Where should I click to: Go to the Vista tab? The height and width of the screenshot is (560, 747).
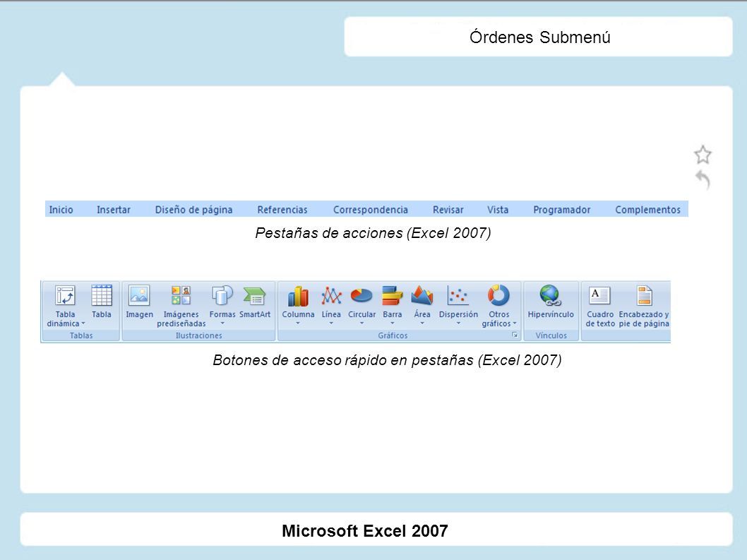point(498,210)
